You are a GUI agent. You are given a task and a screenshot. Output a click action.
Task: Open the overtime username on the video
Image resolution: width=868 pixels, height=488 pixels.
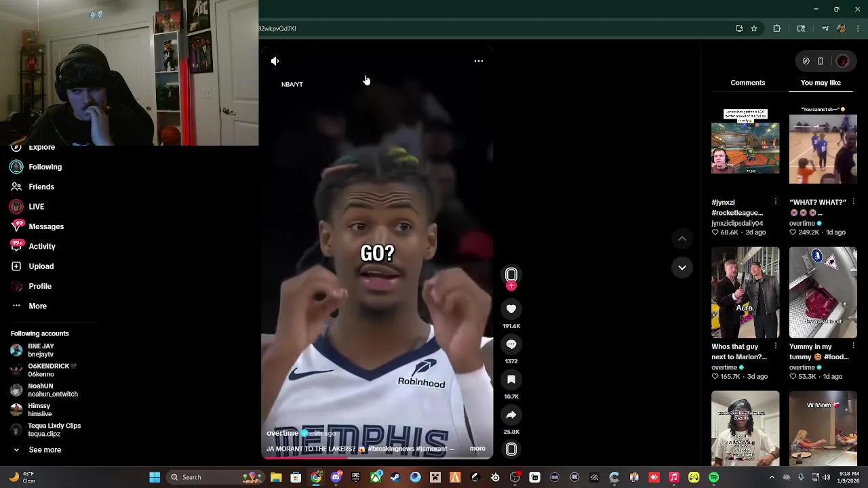coord(282,433)
